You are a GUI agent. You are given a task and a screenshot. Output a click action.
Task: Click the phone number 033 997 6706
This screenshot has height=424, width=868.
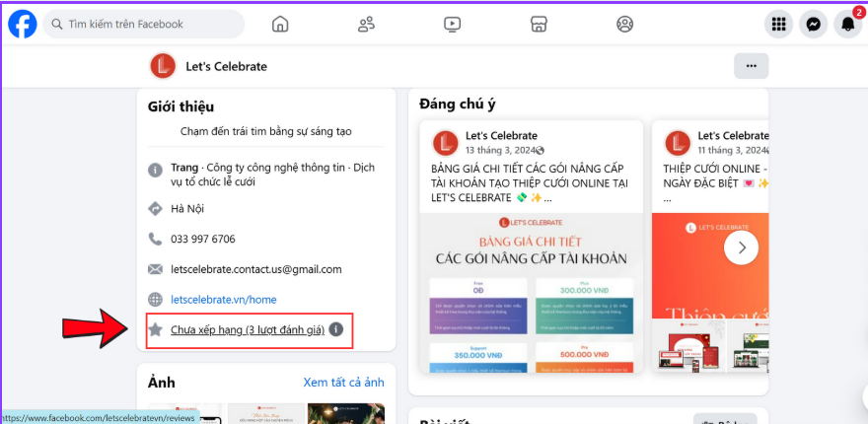[203, 240]
